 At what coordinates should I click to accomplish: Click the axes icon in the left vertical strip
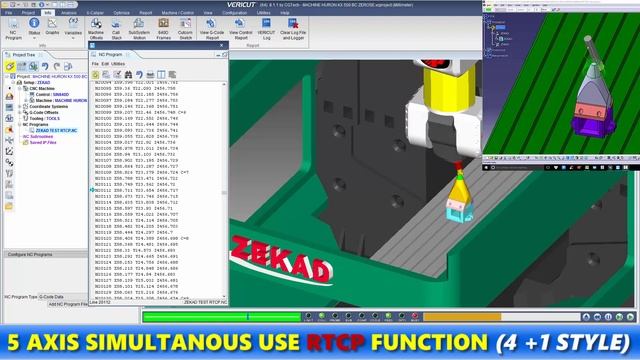point(9,151)
